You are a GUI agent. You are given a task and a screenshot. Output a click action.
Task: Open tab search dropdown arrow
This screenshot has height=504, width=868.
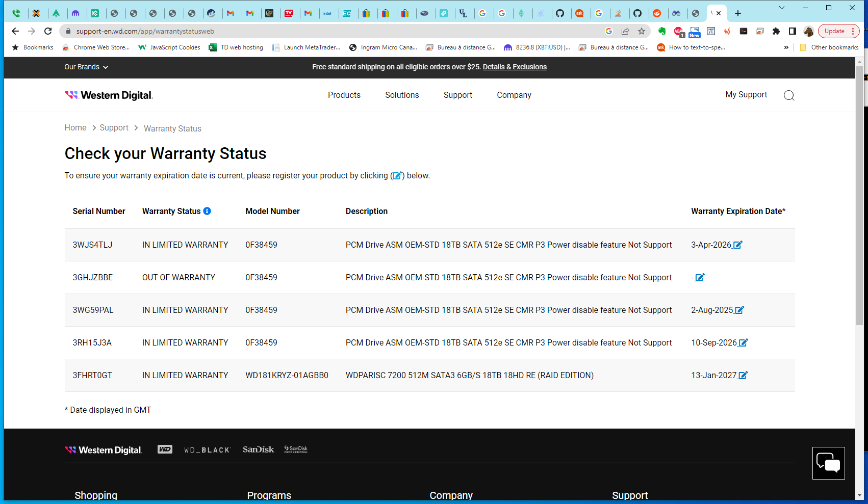(x=781, y=8)
